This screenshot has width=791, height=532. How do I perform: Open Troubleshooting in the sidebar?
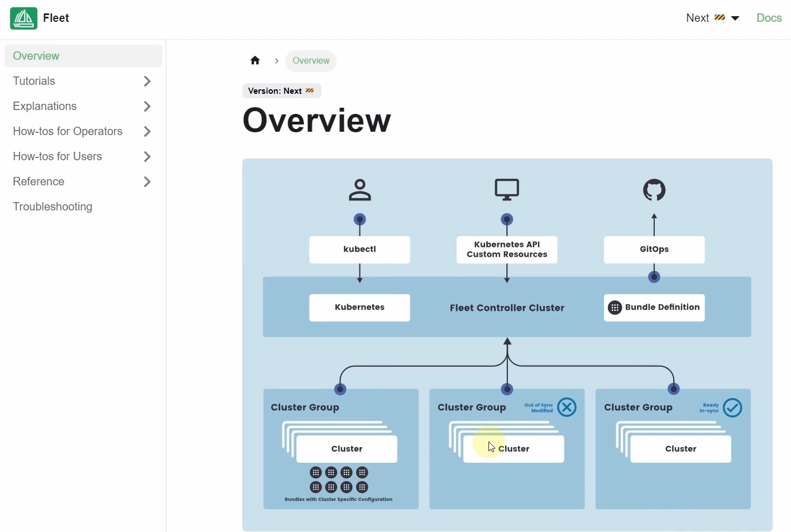click(x=52, y=207)
